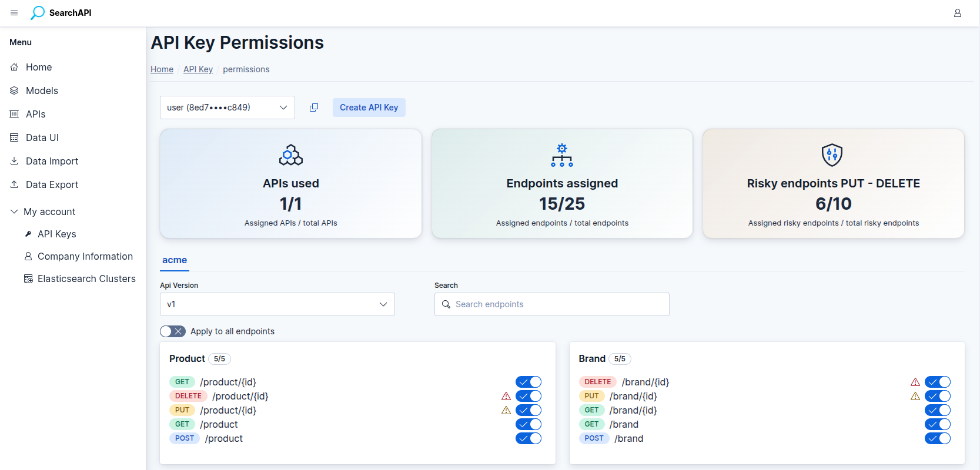Viewport: 980px width, 470px height.
Task: Select the acme tab
Action: [x=175, y=260]
